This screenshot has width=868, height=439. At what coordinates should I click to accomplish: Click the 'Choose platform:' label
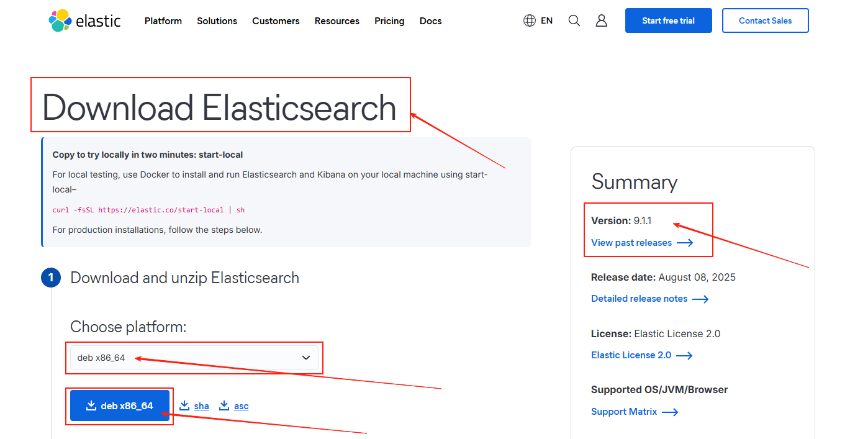(x=129, y=327)
